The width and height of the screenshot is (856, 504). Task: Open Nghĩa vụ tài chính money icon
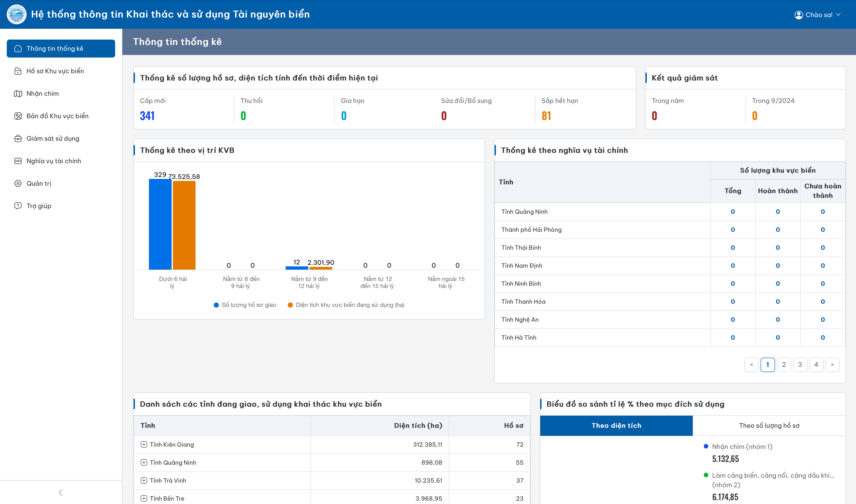(x=18, y=161)
